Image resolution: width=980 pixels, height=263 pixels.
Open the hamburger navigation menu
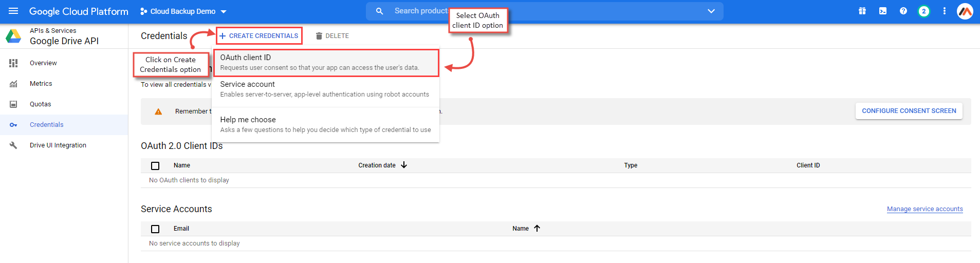point(13,11)
